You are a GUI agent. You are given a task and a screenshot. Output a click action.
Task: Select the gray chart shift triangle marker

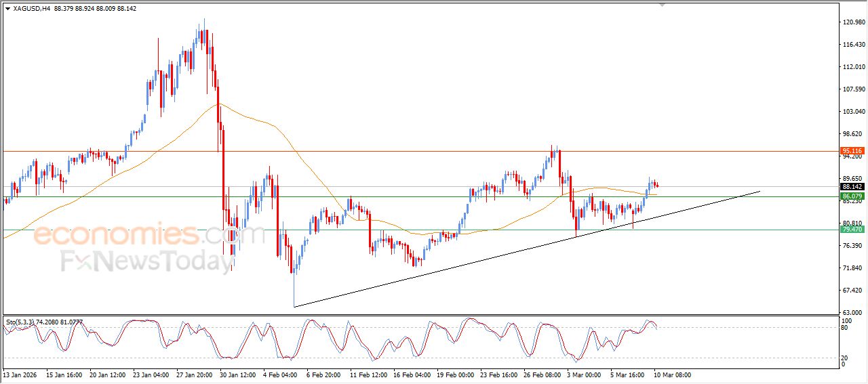click(663, 5)
